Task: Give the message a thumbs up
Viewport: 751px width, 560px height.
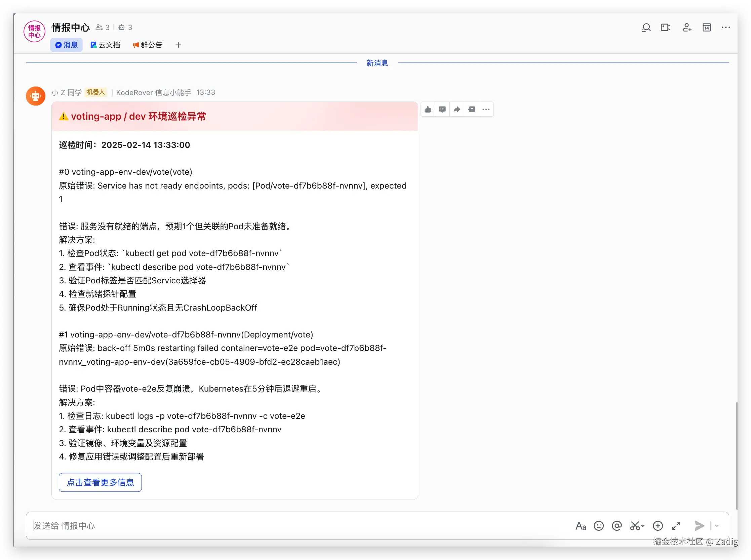Action: click(x=428, y=110)
